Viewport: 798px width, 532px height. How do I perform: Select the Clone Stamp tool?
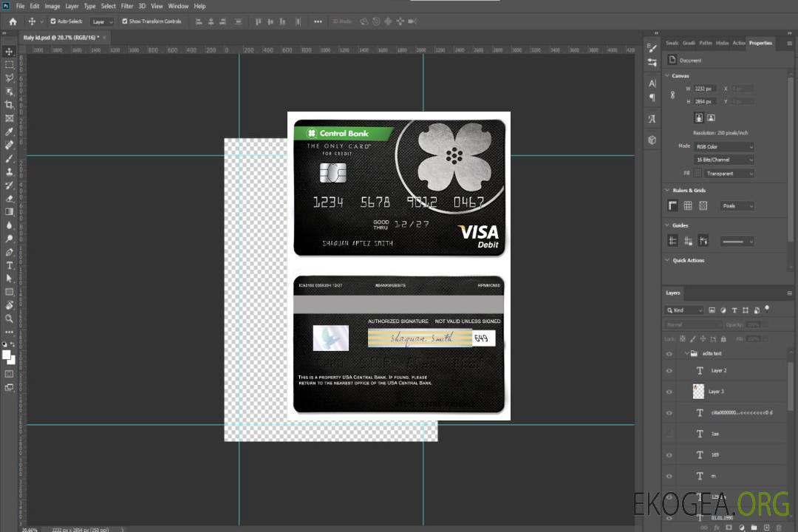(9, 171)
